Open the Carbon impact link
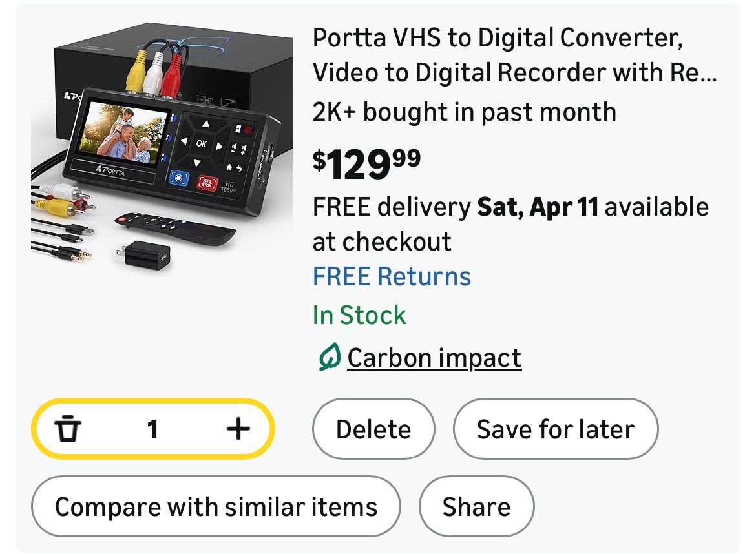Screen dimensions: 756x554 pos(434,358)
